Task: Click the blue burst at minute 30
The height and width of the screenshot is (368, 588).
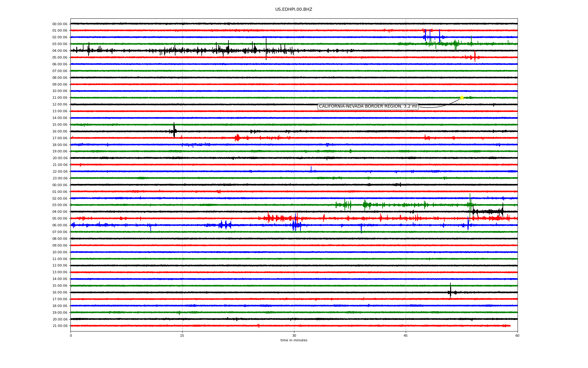Action: coord(295,225)
